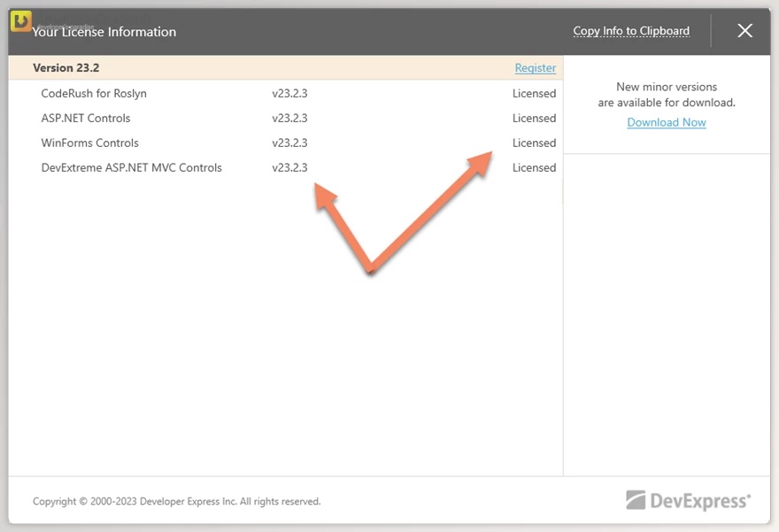
Task: Select the ASP.NET Controls entry
Action: (x=86, y=119)
